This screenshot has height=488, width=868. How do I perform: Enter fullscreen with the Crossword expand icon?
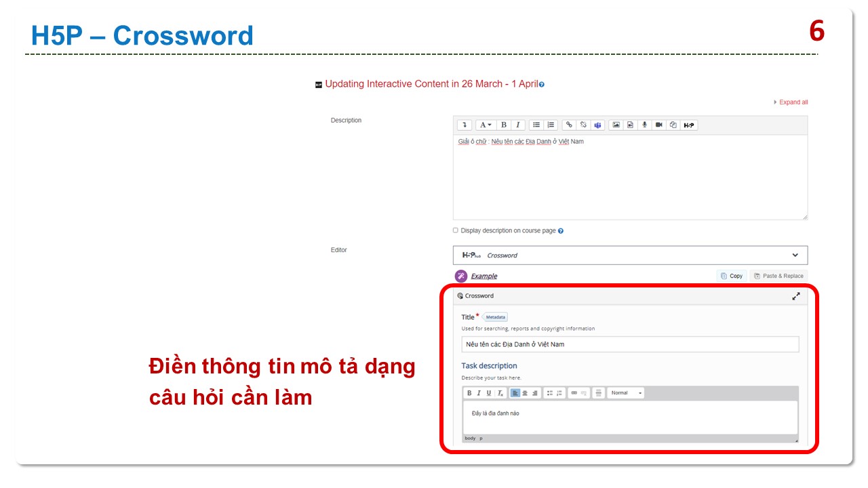[796, 296]
